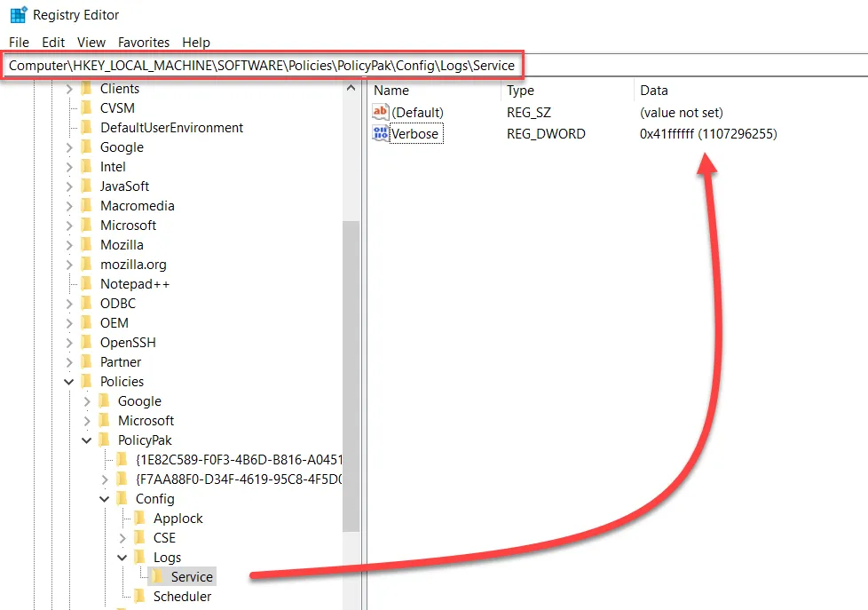Collapse the Policies tree branch

tap(70, 381)
